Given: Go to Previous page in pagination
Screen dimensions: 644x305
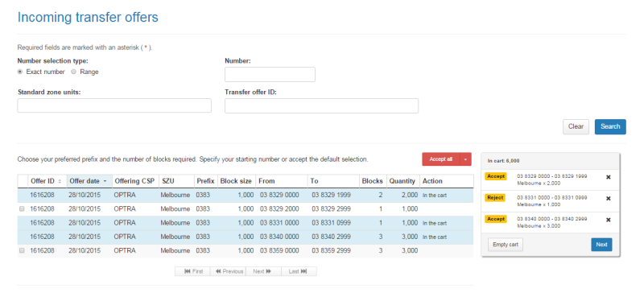Looking at the screenshot, I should coord(228,271).
